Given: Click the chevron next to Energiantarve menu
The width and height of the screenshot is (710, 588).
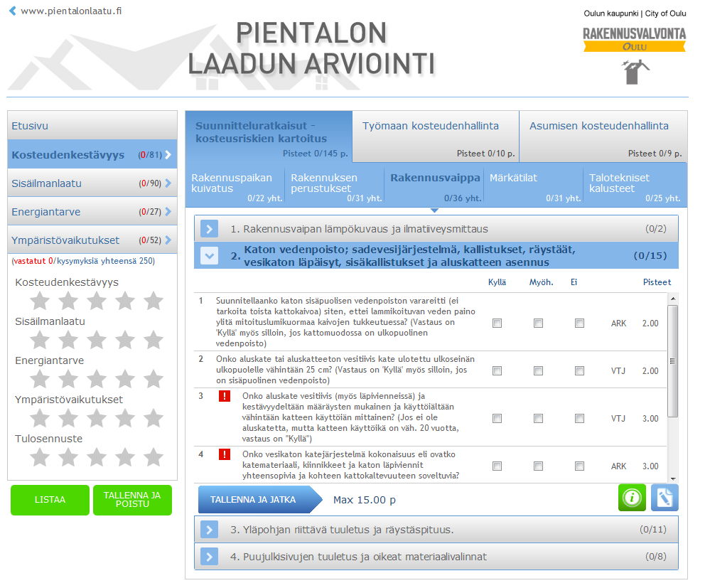Looking at the screenshot, I should [168, 212].
